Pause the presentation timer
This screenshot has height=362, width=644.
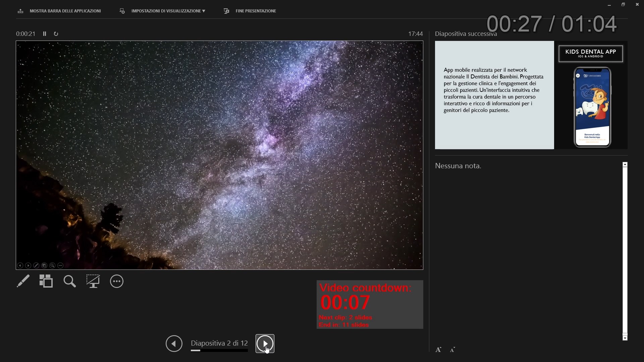point(45,34)
